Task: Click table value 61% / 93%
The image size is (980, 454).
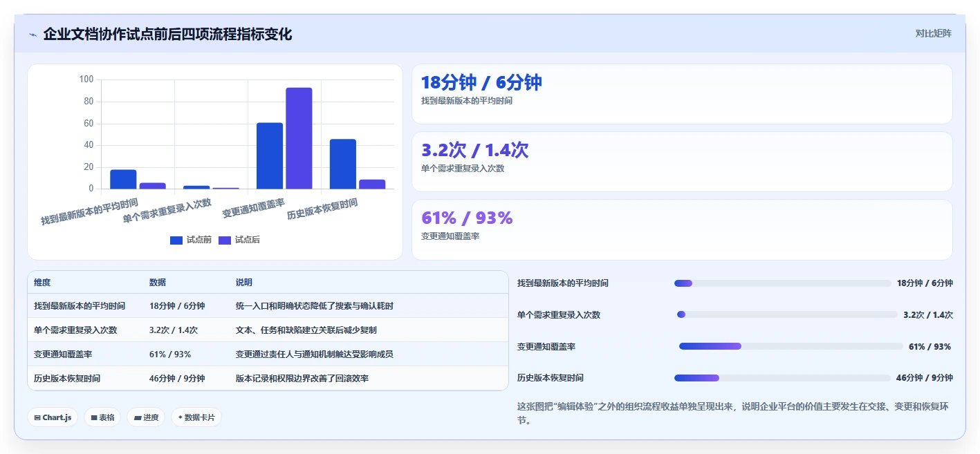Action: click(x=170, y=354)
